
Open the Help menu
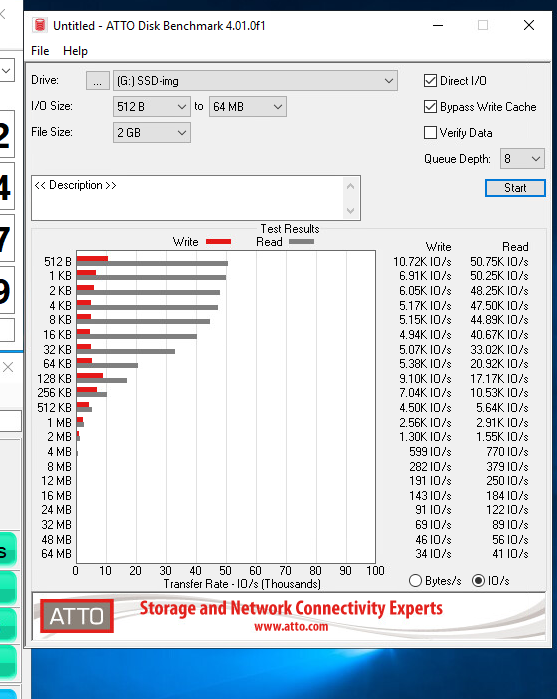pyautogui.click(x=75, y=51)
